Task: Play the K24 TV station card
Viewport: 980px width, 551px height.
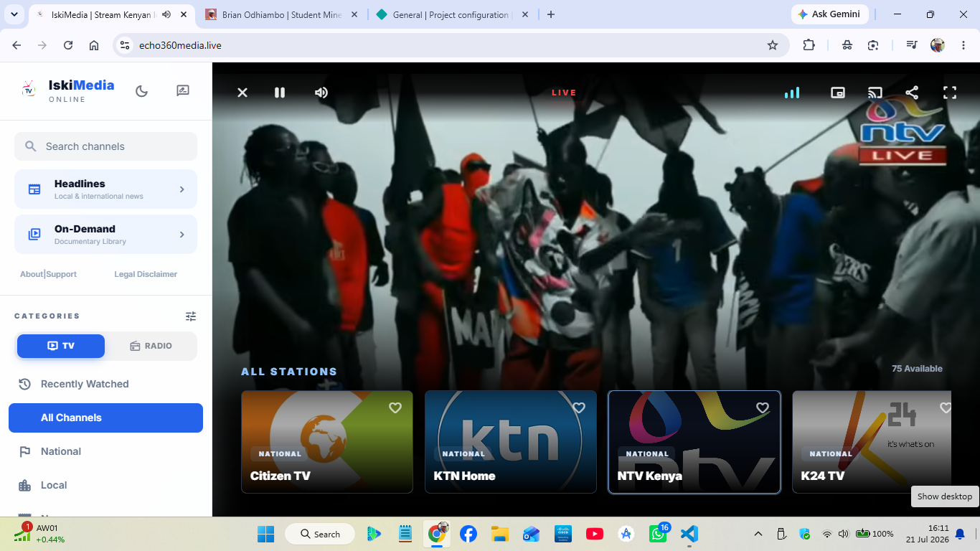Action: (872, 442)
